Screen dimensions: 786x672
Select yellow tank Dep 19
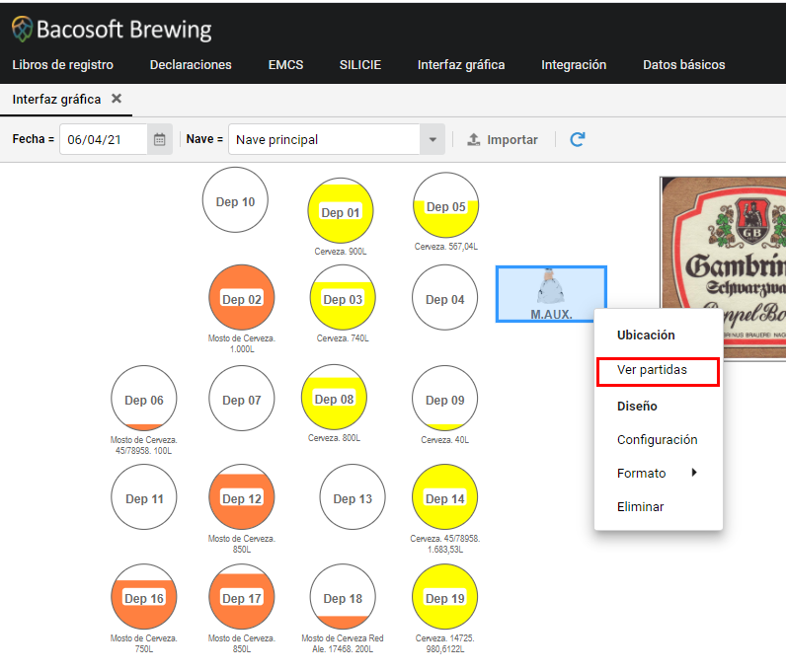[444, 596]
